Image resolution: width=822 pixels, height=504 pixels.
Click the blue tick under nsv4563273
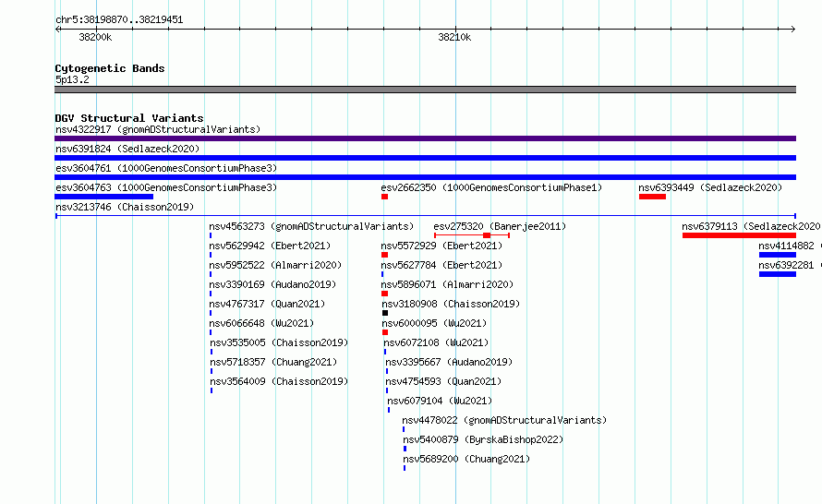coord(211,235)
